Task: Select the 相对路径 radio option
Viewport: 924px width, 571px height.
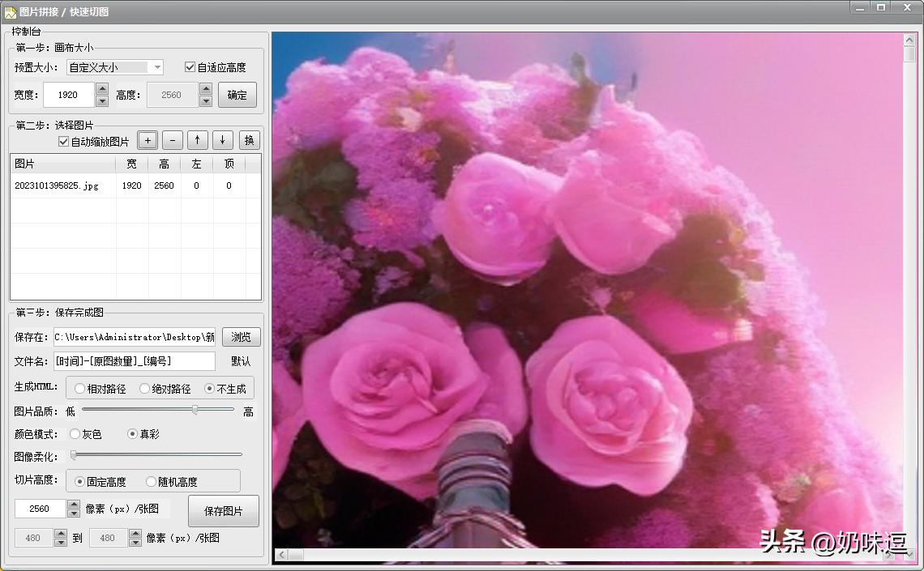Action: pos(80,389)
